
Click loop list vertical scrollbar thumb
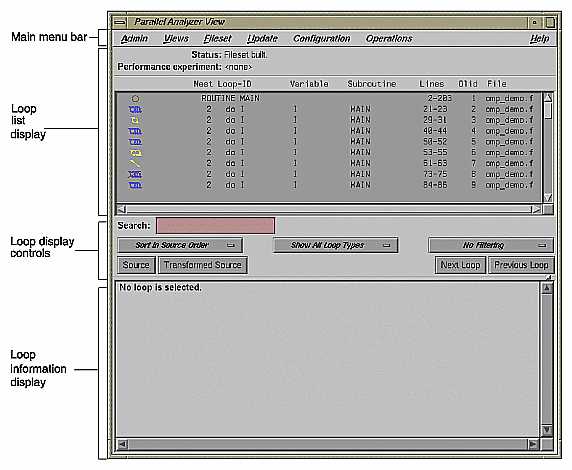point(548,111)
